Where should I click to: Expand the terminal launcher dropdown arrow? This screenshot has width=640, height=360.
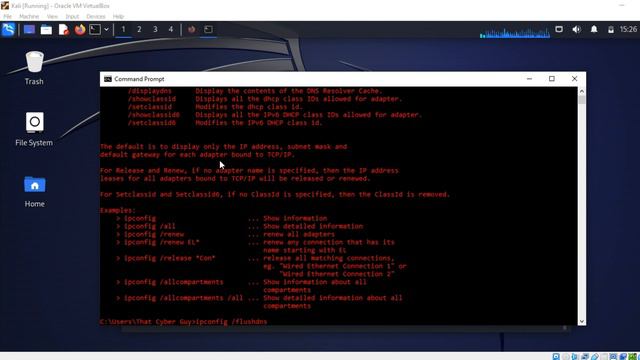[x=106, y=29]
